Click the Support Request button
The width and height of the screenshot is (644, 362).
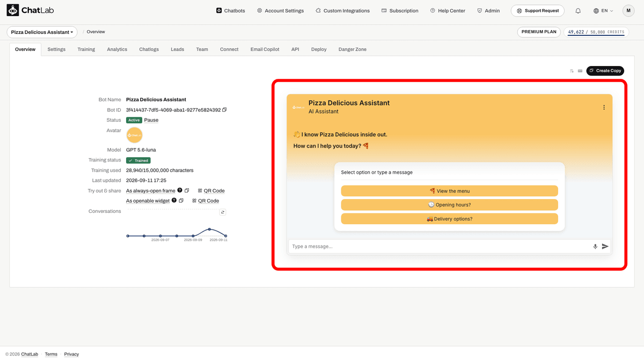tap(539, 11)
